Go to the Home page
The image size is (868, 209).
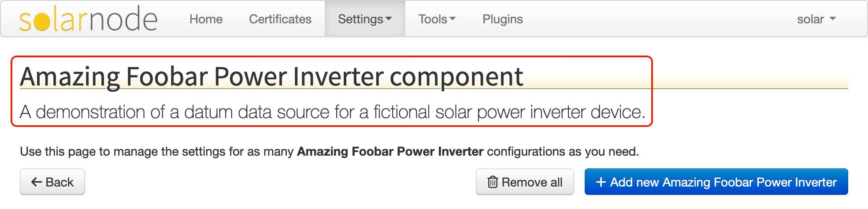click(206, 19)
